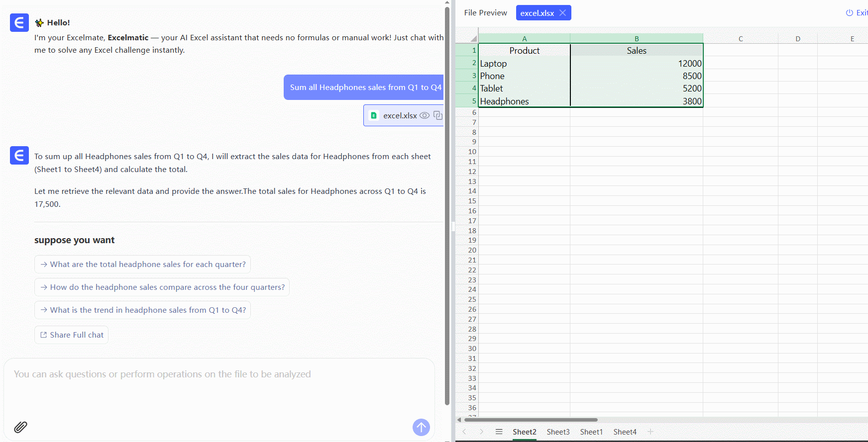This screenshot has width=868, height=442.
Task: Select suggestion about total headphone sales per quarter
Action: (143, 264)
